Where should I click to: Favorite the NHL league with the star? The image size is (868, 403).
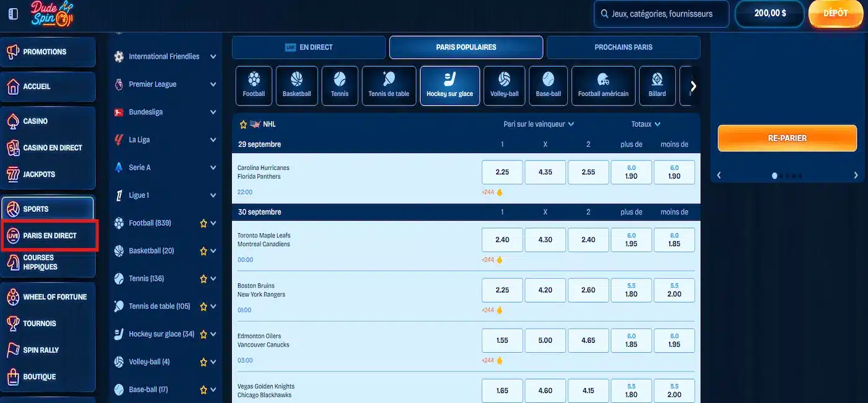tap(243, 124)
